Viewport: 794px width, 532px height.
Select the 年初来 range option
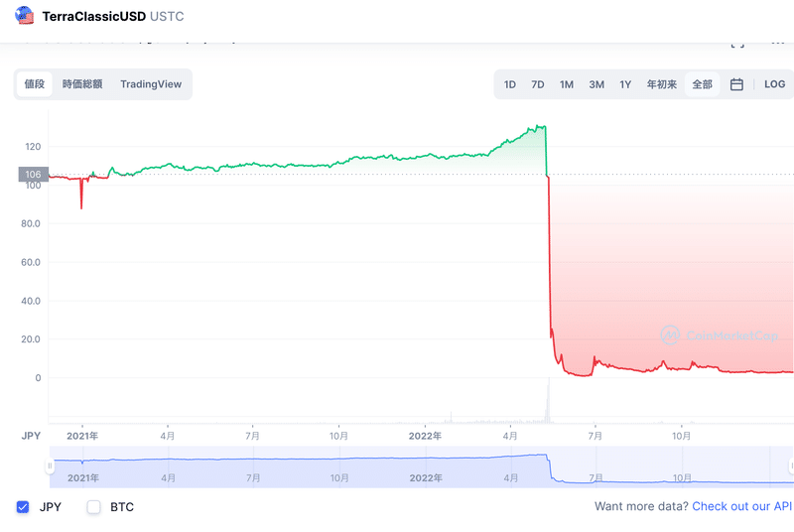click(x=661, y=84)
